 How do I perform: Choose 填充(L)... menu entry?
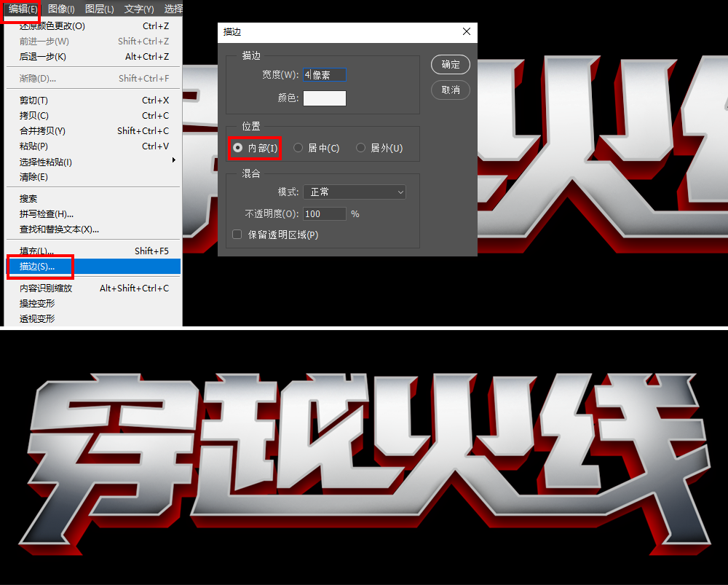pyautogui.click(x=93, y=251)
